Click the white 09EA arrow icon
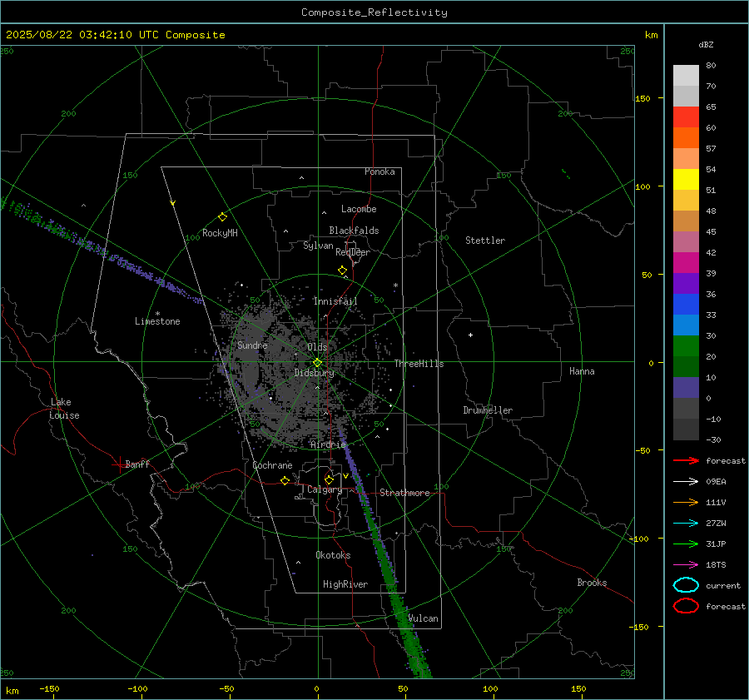The height and width of the screenshot is (700, 749). (686, 481)
